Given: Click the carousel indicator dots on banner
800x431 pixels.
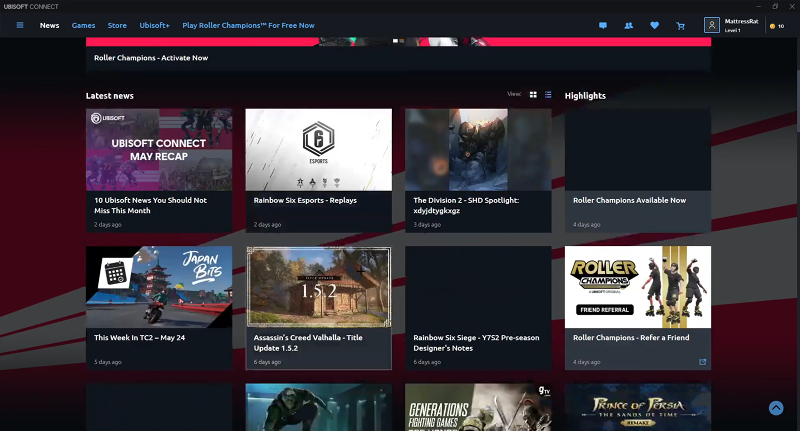Looking at the screenshot, I should [x=398, y=41].
